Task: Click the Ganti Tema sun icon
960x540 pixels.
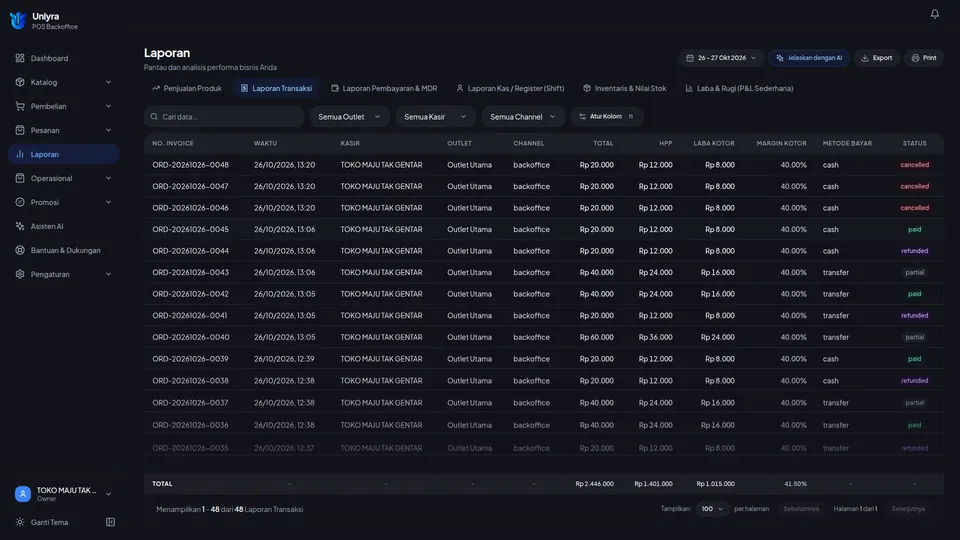Action: [20, 522]
